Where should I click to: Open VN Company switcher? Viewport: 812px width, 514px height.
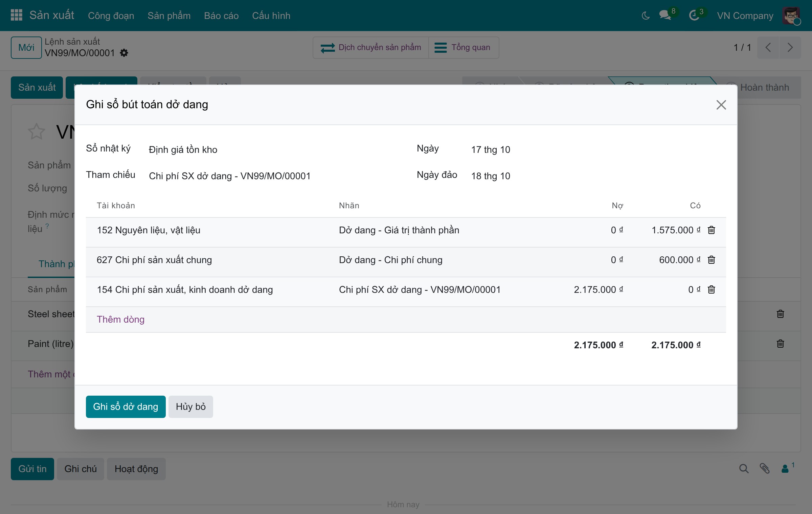point(745,16)
